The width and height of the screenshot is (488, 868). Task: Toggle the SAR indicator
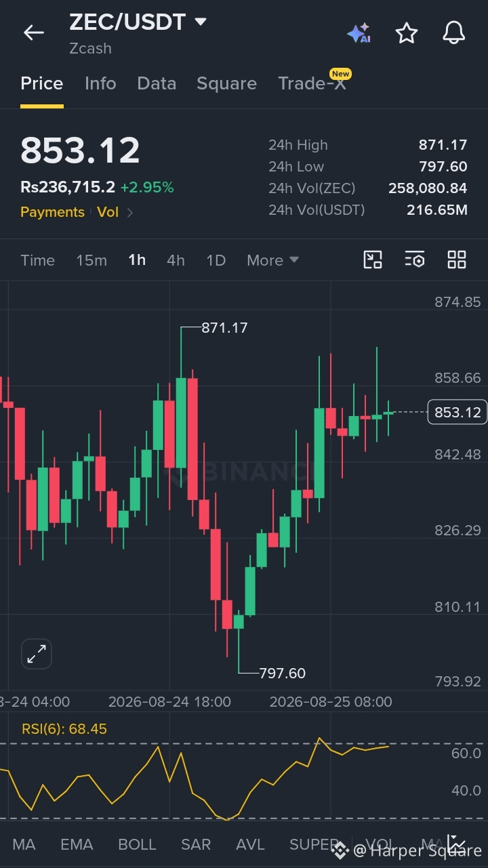pos(196,844)
